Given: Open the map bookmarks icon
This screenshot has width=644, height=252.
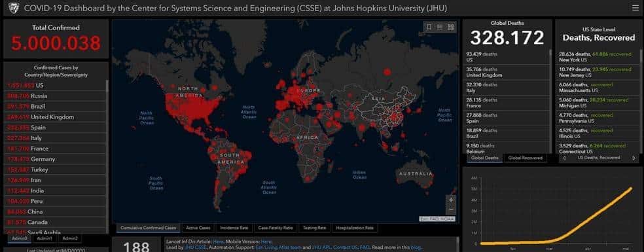Looking at the screenshot, I should pyautogui.click(x=429, y=27).
